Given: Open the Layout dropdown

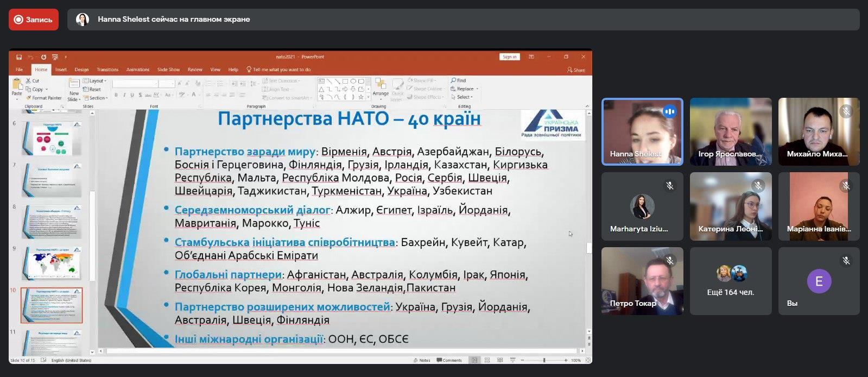Looking at the screenshot, I should pos(95,81).
